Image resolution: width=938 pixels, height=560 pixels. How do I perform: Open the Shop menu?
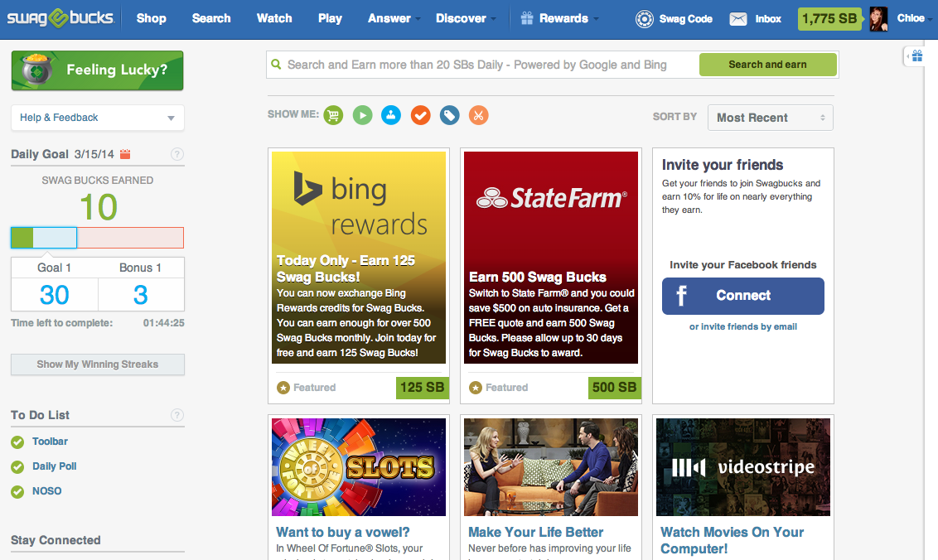pyautogui.click(x=152, y=18)
